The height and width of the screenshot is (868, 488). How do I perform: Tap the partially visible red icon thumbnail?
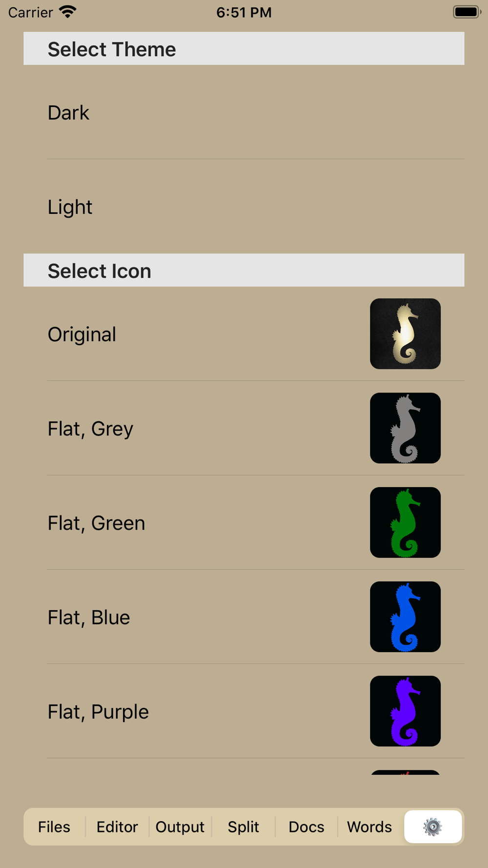[405, 772]
